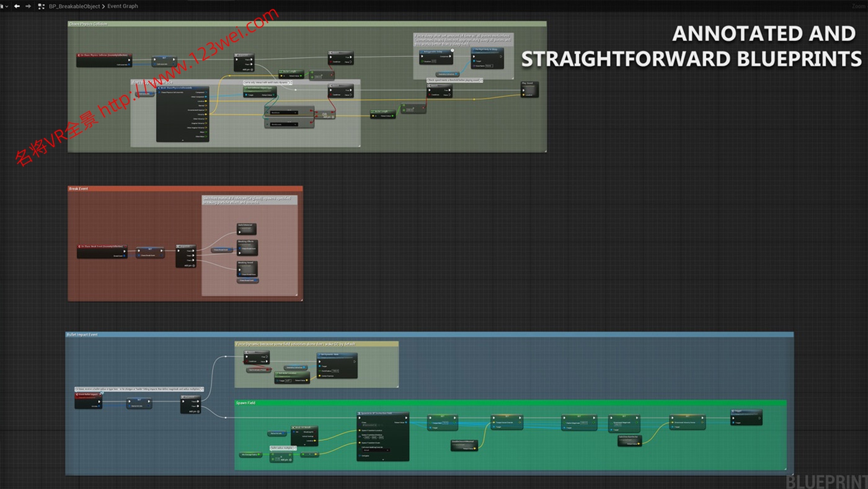The image size is (868, 489).
Task: Open the lower enum dropdown feeding the OR node
Action: click(x=284, y=124)
